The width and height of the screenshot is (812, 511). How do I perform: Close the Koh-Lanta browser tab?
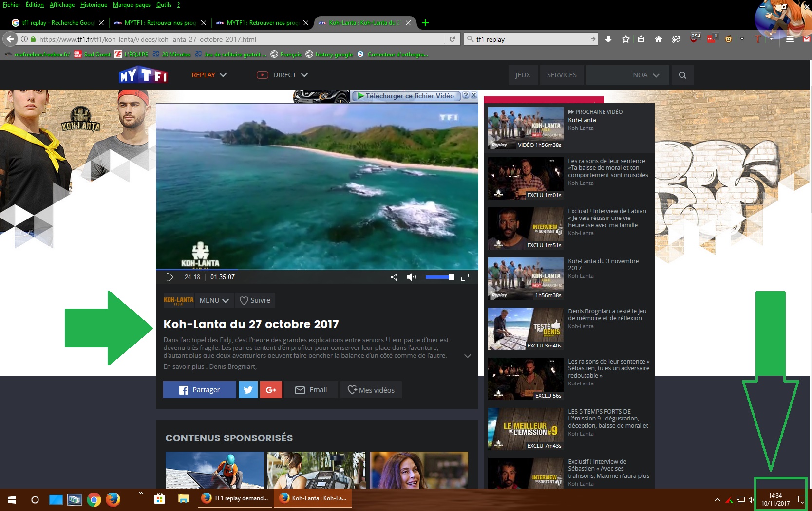click(408, 23)
